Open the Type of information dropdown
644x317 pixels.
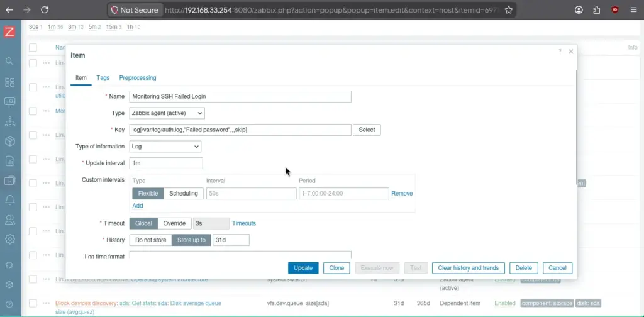pyautogui.click(x=165, y=146)
